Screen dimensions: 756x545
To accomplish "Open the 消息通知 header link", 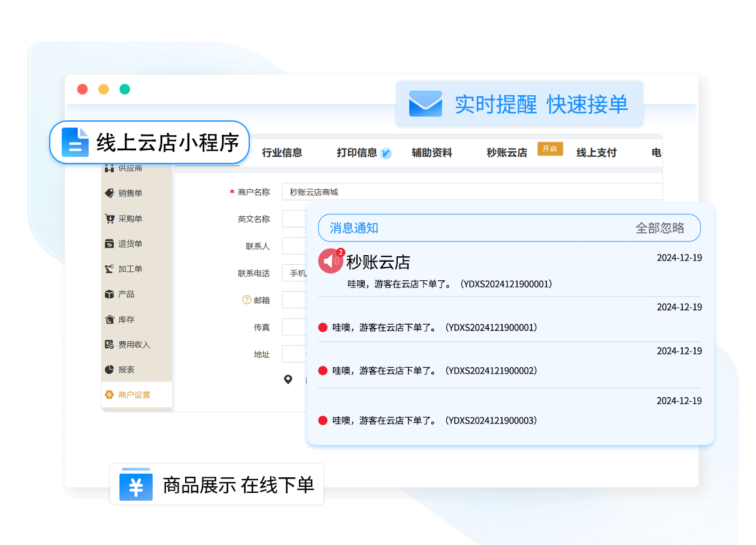I will pyautogui.click(x=354, y=228).
